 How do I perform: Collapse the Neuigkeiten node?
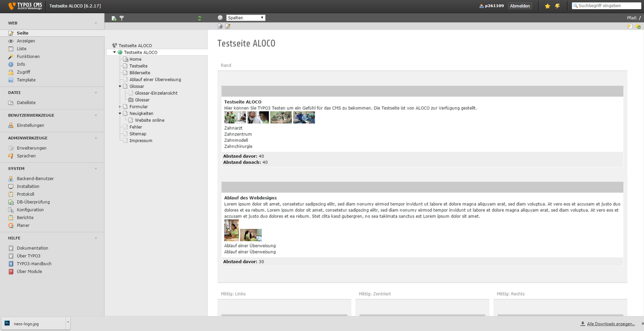(x=120, y=113)
